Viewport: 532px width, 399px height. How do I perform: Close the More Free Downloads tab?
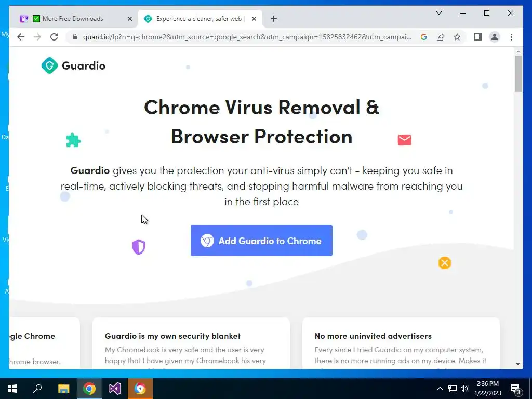coord(129,19)
